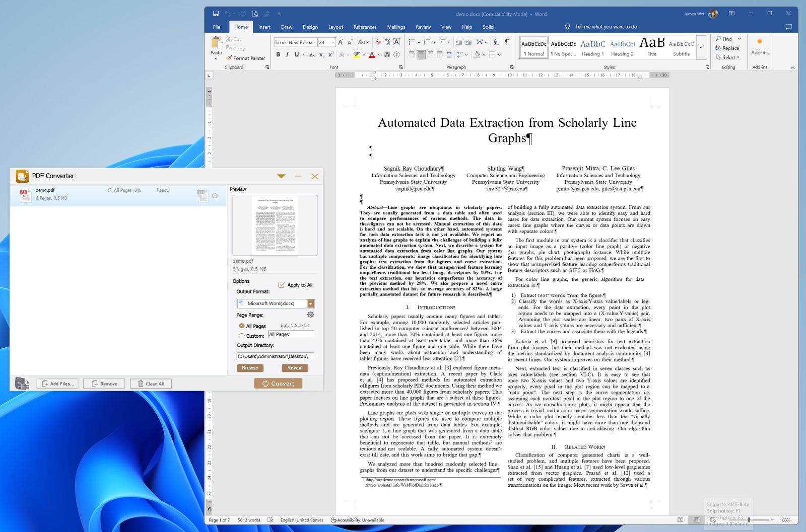Screen dimensions: 806x532
Task: Select All Pages radio button
Action: click(242, 326)
